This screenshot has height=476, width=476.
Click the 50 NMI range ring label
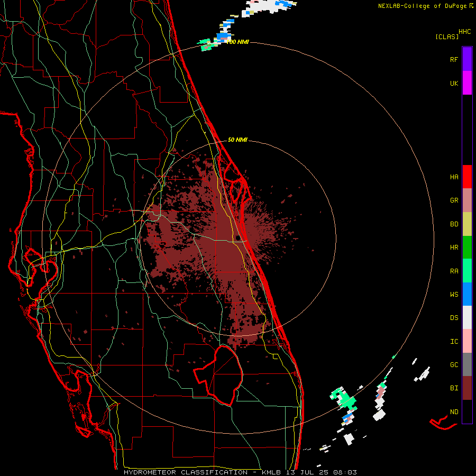pyautogui.click(x=237, y=140)
